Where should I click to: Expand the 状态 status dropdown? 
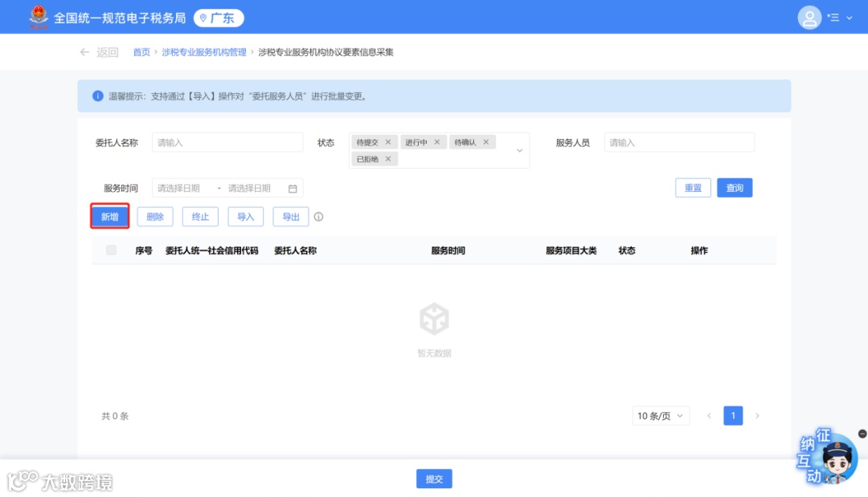(521, 149)
